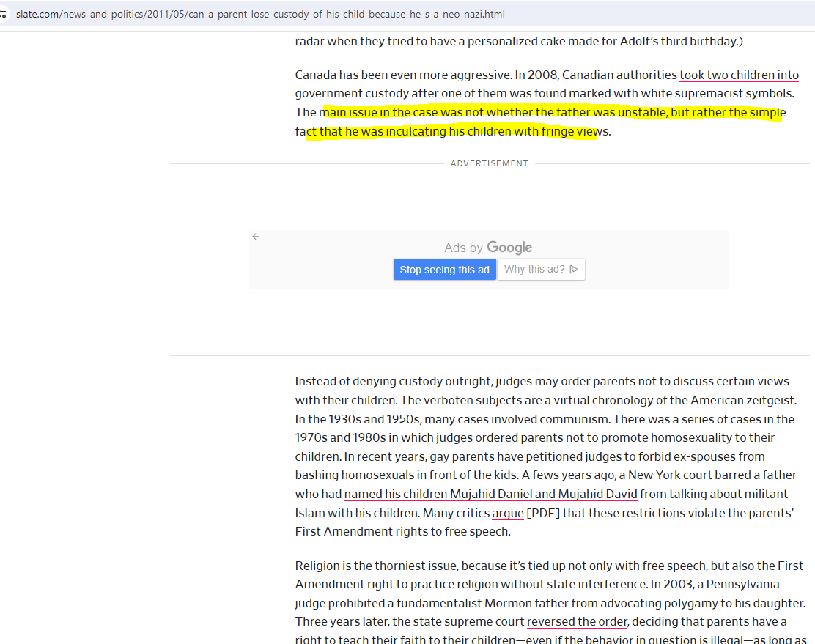Viewport: 815px width, 644px height.
Task: Click the AdChoices triangle icon in the ad
Action: pyautogui.click(x=573, y=269)
